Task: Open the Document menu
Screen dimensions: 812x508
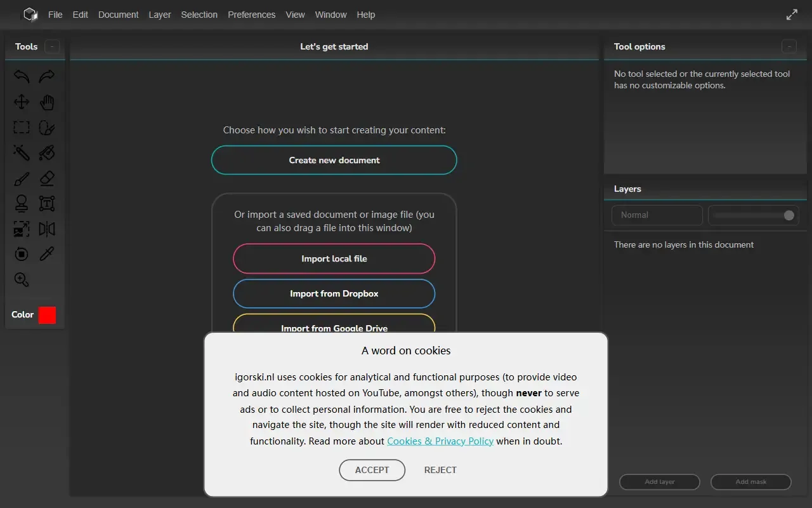Action: (x=118, y=15)
